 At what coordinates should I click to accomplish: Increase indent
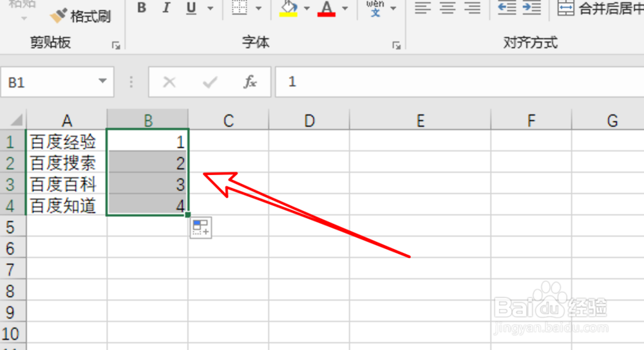[531, 7]
